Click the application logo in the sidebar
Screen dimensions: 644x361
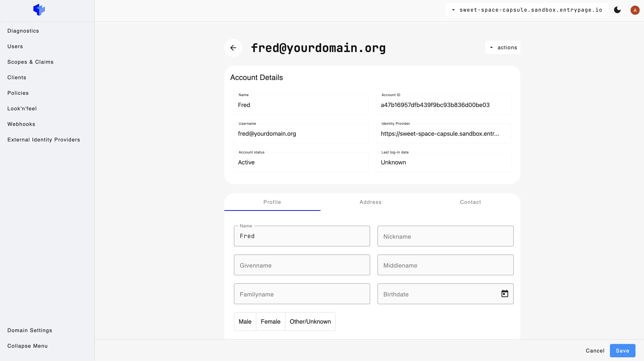39,10
